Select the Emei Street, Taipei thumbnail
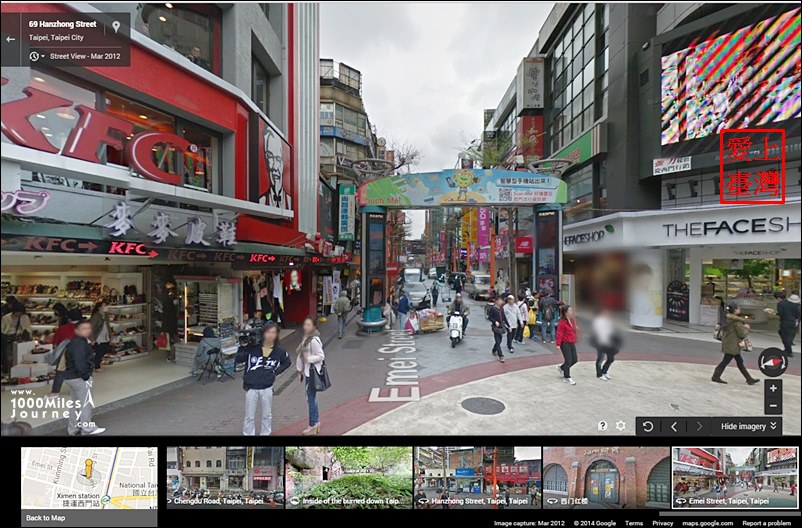The width and height of the screenshot is (802, 528). coord(735,478)
